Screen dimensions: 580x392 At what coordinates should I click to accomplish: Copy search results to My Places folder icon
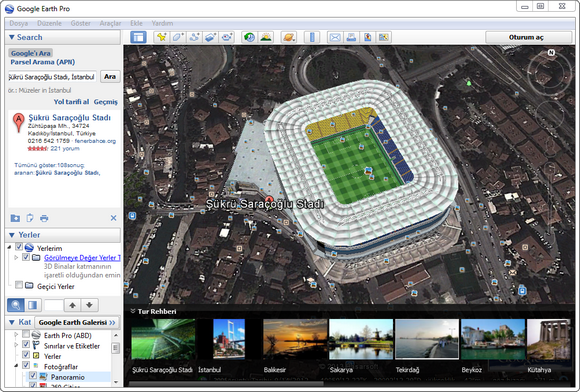click(x=15, y=218)
